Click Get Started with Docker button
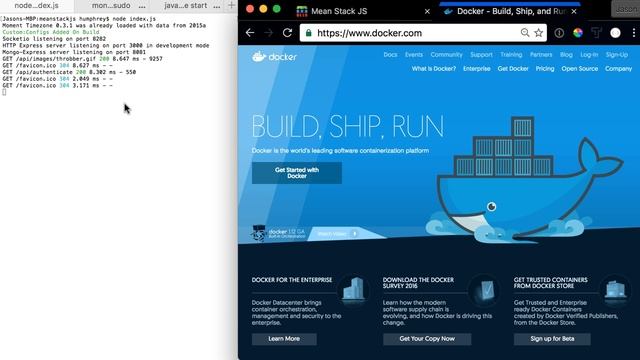 297,173
